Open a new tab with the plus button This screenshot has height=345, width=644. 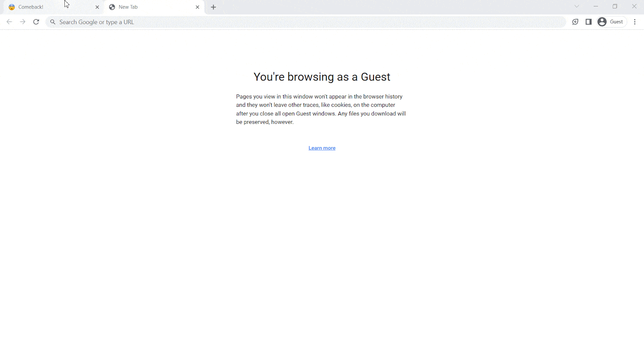coord(213,7)
